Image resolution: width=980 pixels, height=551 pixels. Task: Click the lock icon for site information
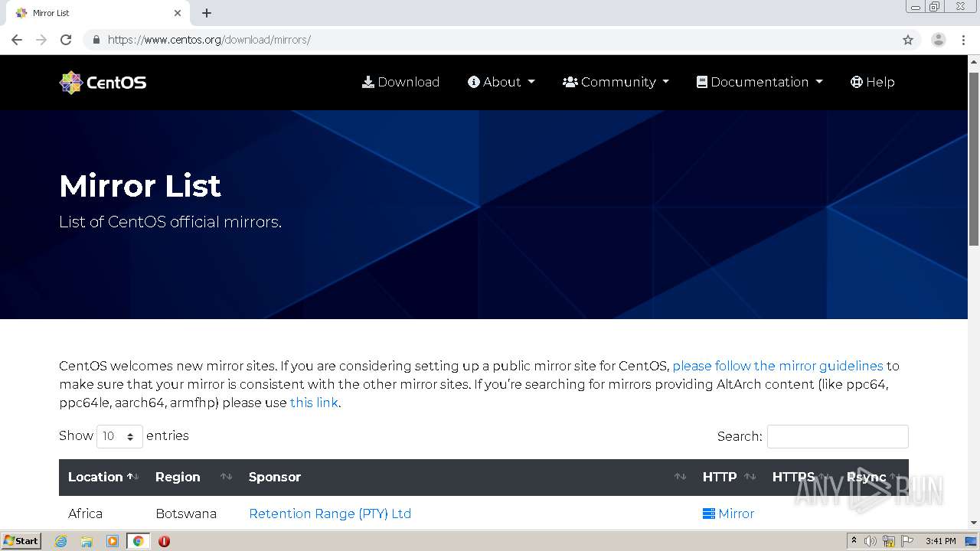(96, 40)
